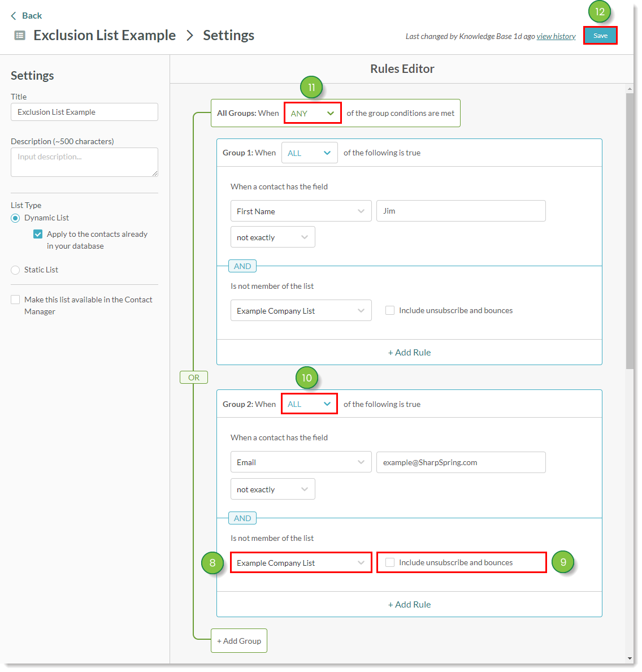Image resolution: width=642 pixels, height=672 pixels.
Task: Open the view history link
Action: [x=556, y=37]
